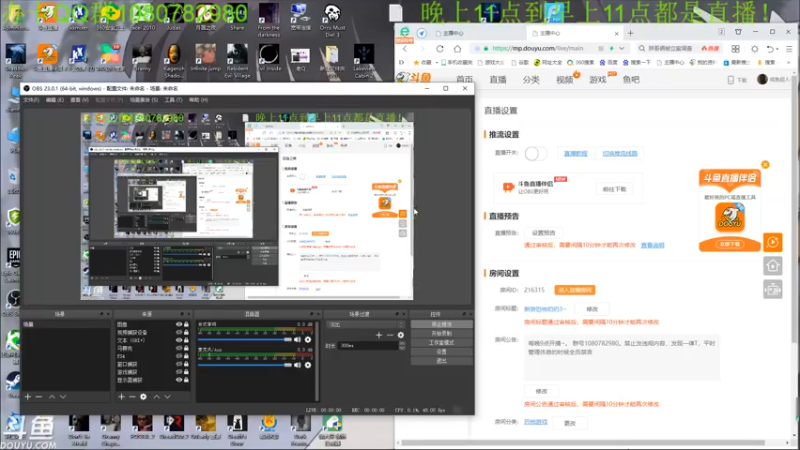Open 文件(F) menu in OBS
This screenshot has height=450, width=800.
point(31,100)
